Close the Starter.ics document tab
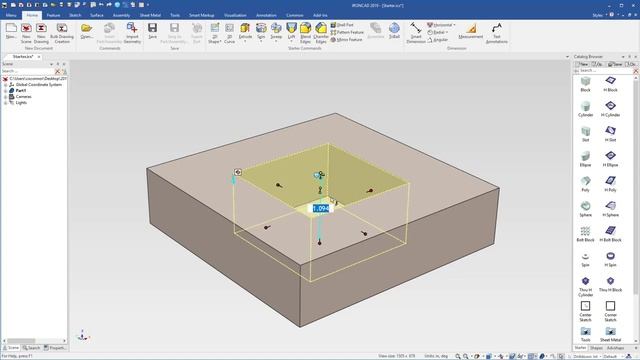 coord(39,57)
